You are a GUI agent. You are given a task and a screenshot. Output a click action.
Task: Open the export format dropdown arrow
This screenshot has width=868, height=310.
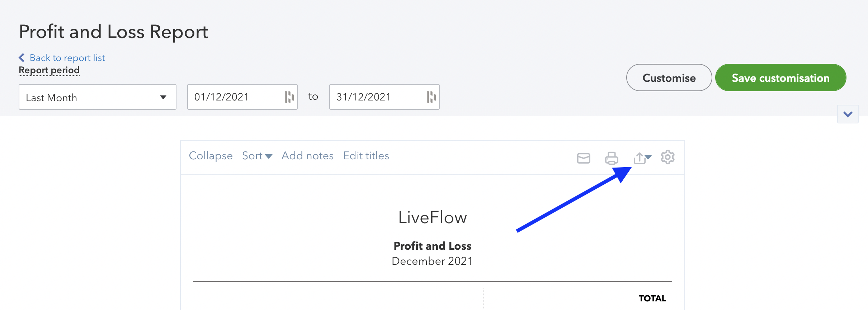tap(649, 158)
